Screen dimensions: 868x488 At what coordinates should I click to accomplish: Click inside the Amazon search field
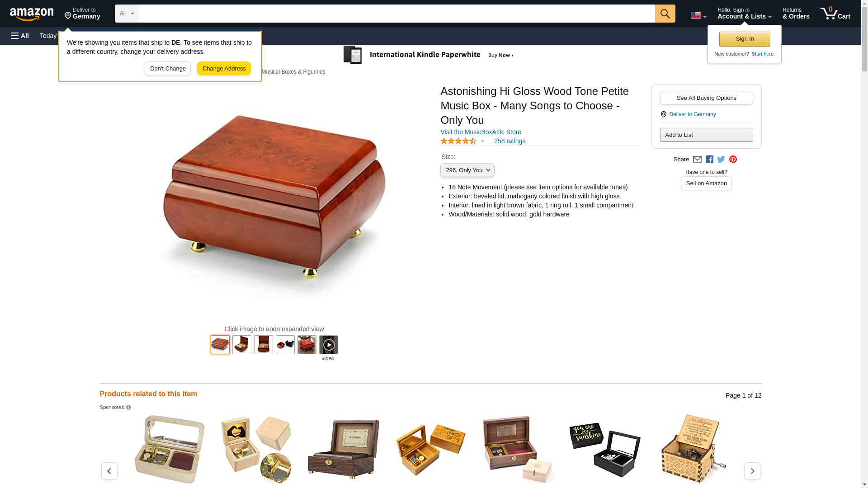396,14
